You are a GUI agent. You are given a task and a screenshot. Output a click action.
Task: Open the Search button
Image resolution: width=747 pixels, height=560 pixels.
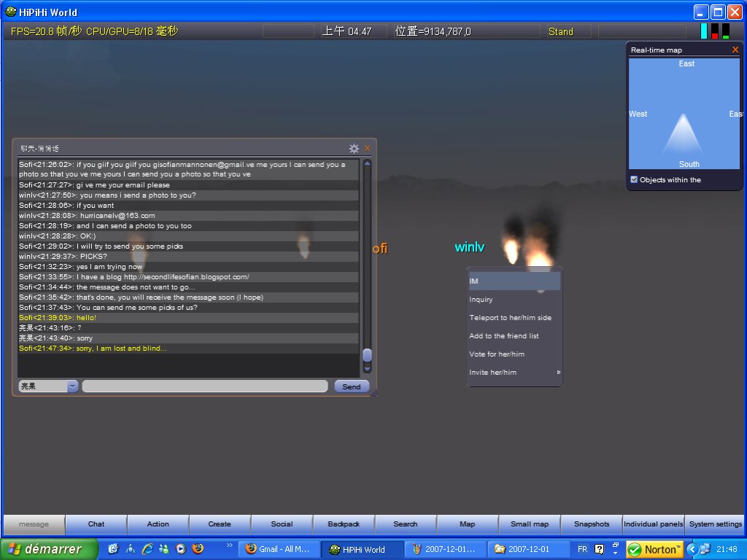point(406,524)
